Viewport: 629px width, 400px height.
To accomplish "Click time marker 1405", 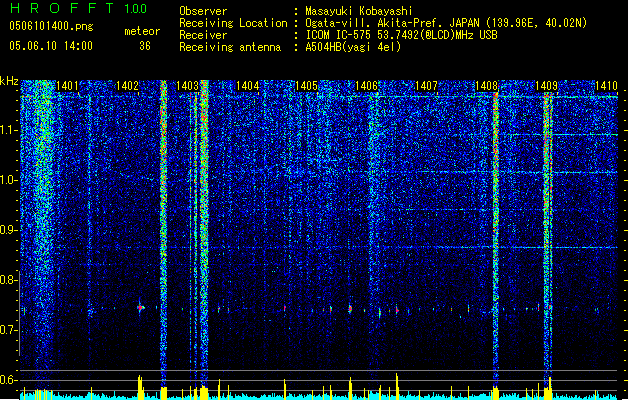I will (x=306, y=86).
